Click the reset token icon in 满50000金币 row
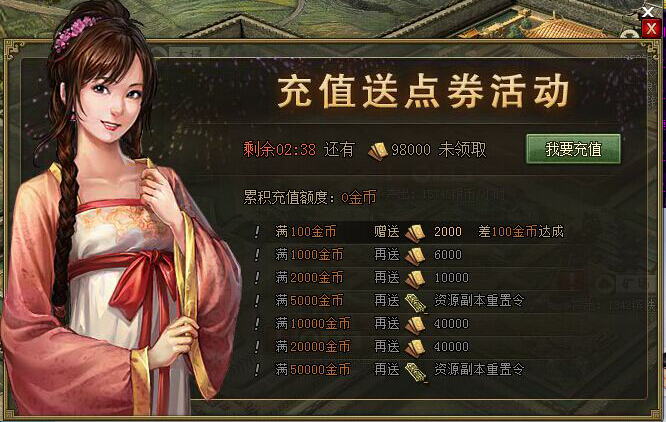The width and height of the screenshot is (666, 422). click(416, 371)
